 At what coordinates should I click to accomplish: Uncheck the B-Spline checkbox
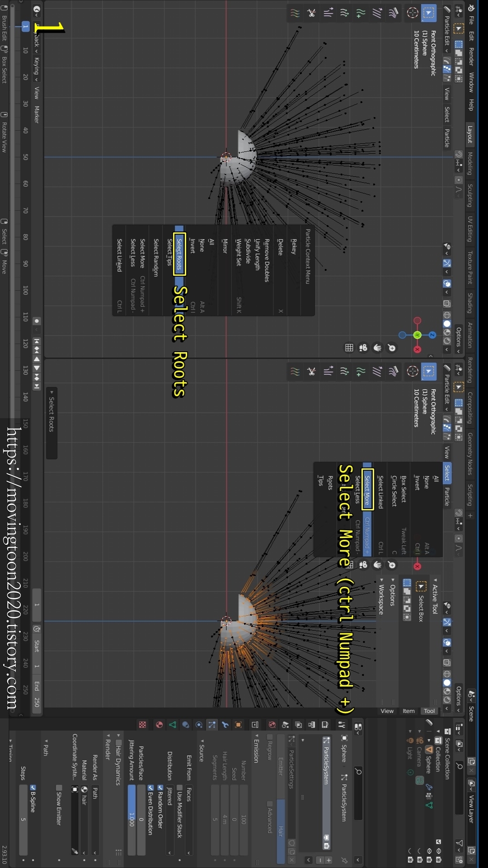[33, 788]
